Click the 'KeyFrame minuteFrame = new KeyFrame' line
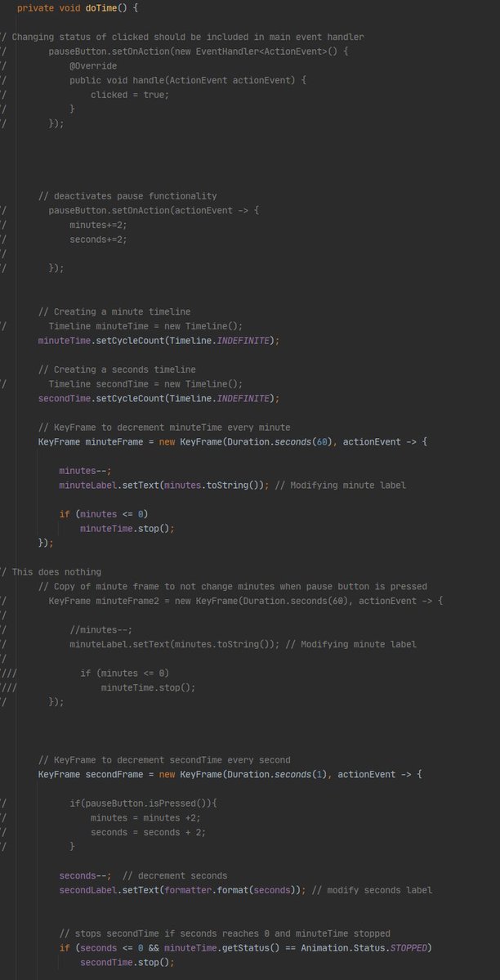Image resolution: width=500 pixels, height=980 pixels. pyautogui.click(x=233, y=441)
